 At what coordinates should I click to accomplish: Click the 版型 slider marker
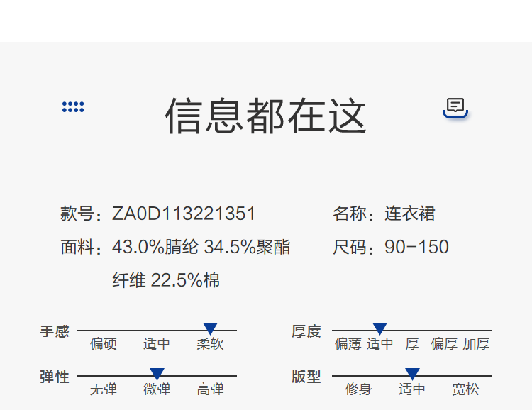(412, 374)
